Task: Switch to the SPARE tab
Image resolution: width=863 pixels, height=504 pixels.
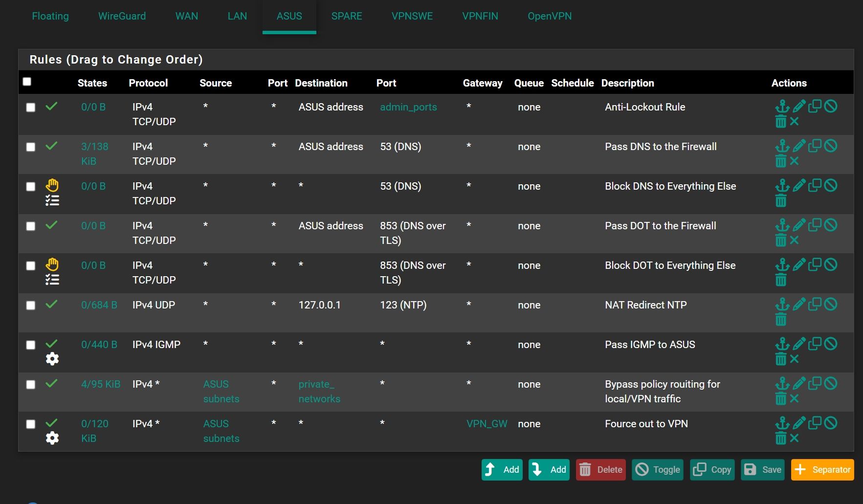Action: coord(347,16)
